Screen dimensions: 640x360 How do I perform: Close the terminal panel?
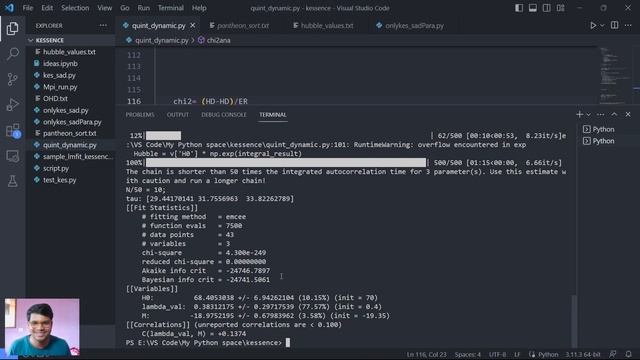pos(628,115)
